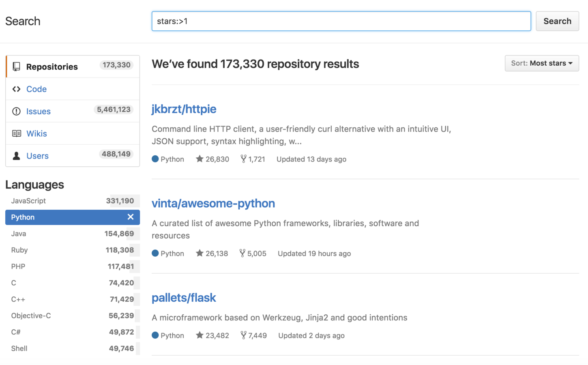Click the fork icon for jkbrzt/httpie
The image size is (588, 365).
[243, 159]
